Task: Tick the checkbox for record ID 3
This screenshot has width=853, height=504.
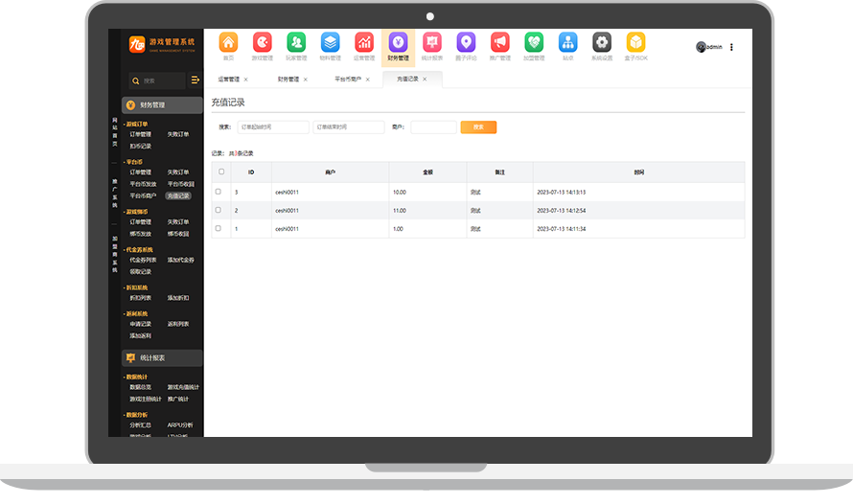Action: pyautogui.click(x=218, y=192)
